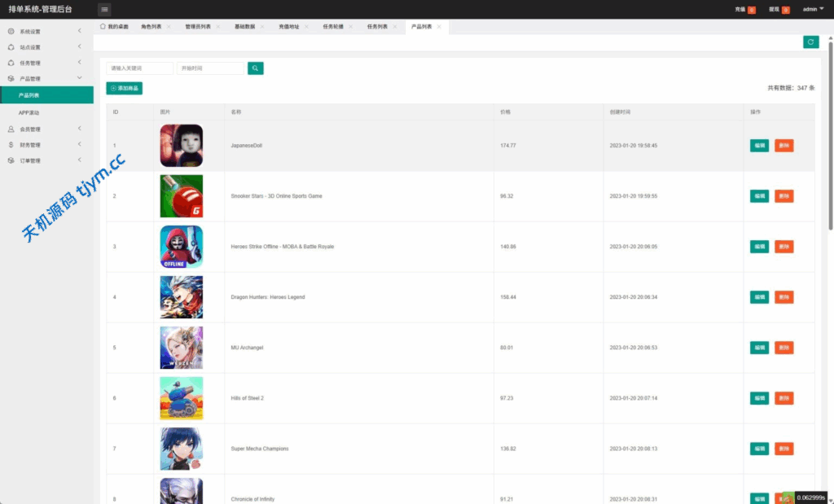Image resolution: width=834 pixels, height=504 pixels.
Task: Click the 提现 notification badge
Action: tap(786, 10)
